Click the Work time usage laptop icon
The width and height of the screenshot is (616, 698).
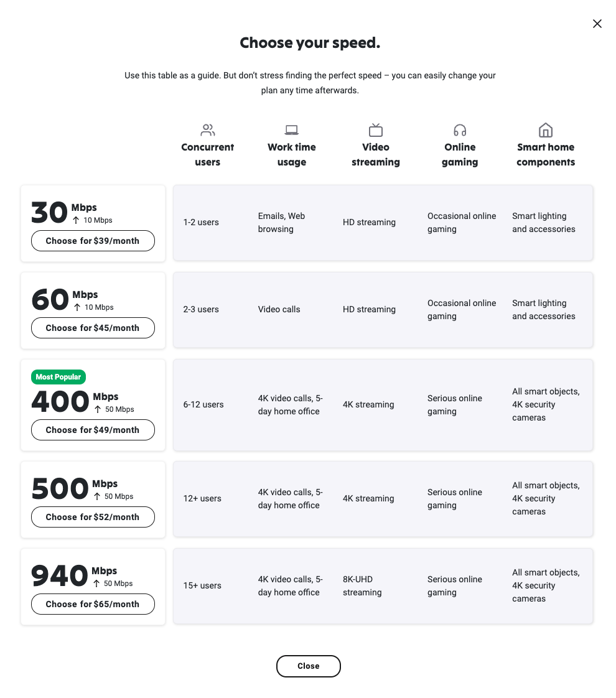pos(291,130)
